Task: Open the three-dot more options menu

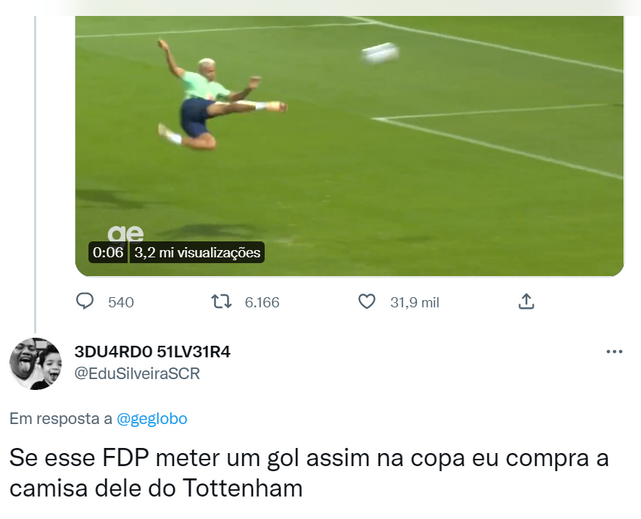Action: 614,351
